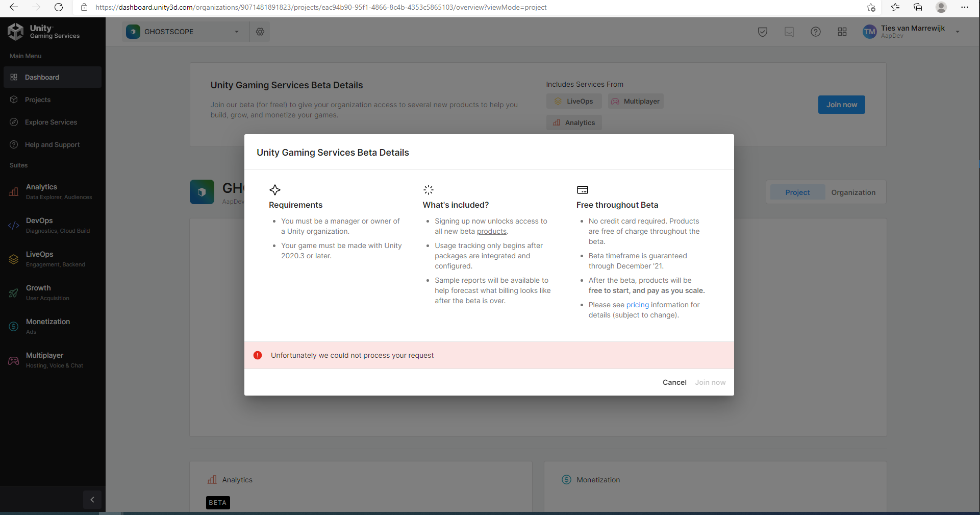
Task: Click the shield checkmark icon in header
Action: pos(763,32)
